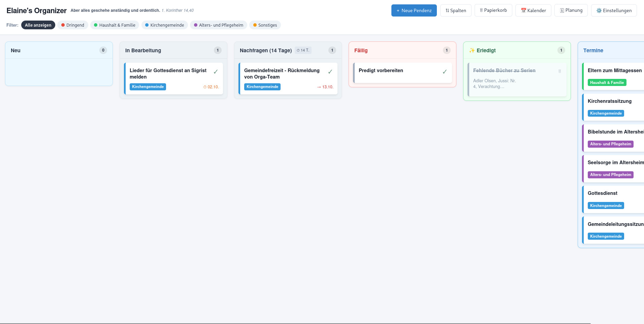Open the 'Kirchenratssitzung' appointment
This screenshot has width=644, height=324.
(613, 107)
